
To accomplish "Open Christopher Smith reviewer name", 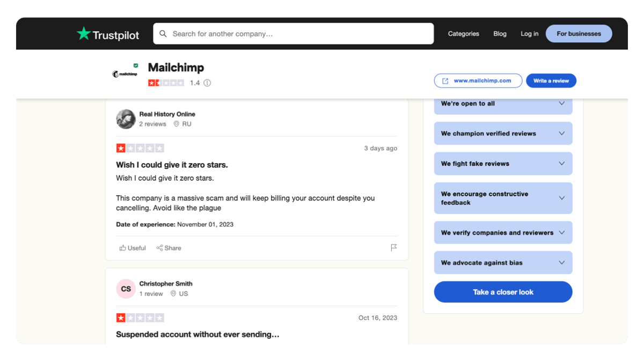I will (x=166, y=284).
